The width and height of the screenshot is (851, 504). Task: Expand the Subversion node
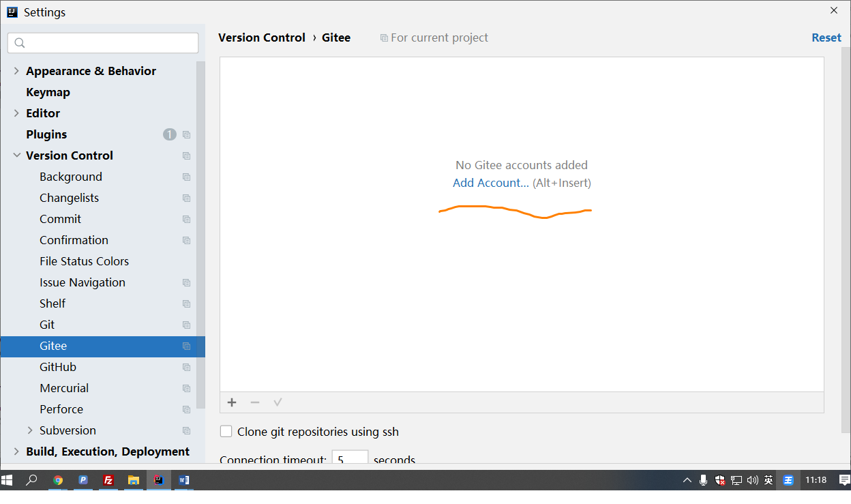[x=30, y=430]
